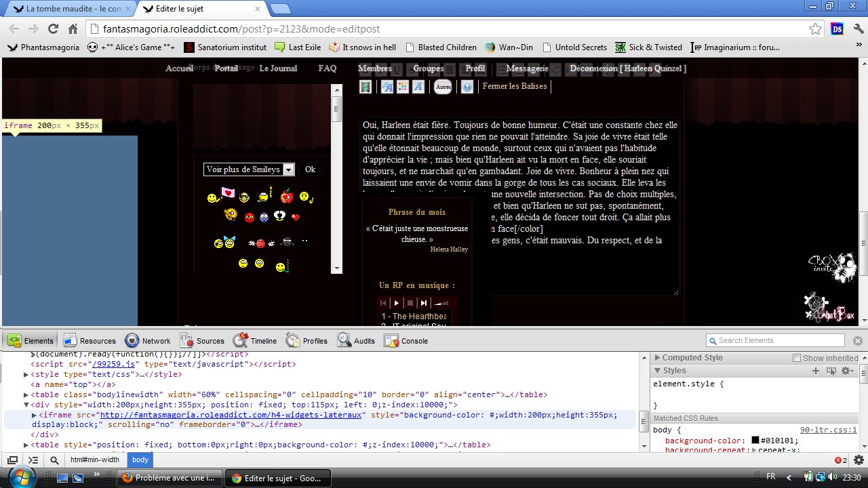Open the Console panel

[406, 341]
